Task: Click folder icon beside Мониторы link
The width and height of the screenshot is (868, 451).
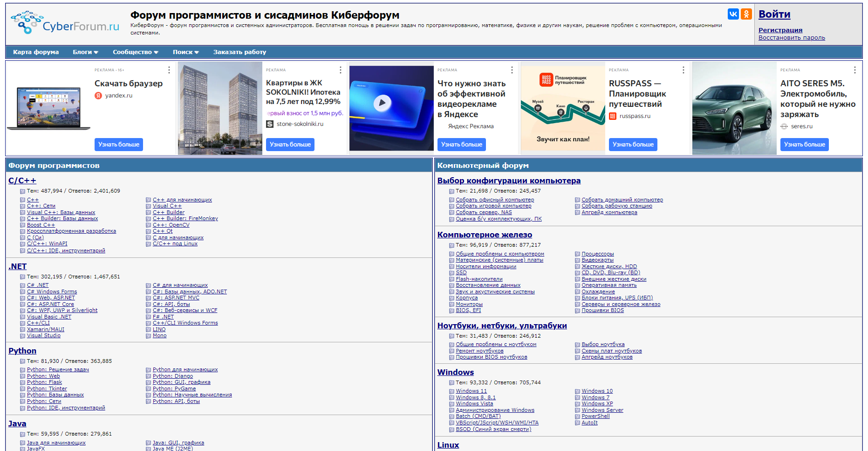Action: (x=451, y=305)
